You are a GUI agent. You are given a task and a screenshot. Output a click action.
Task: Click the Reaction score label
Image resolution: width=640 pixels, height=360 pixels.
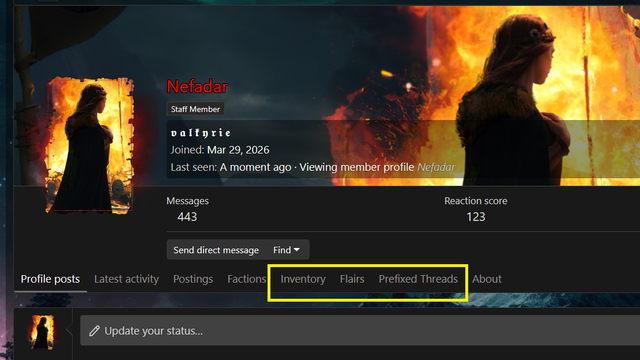[x=476, y=201]
